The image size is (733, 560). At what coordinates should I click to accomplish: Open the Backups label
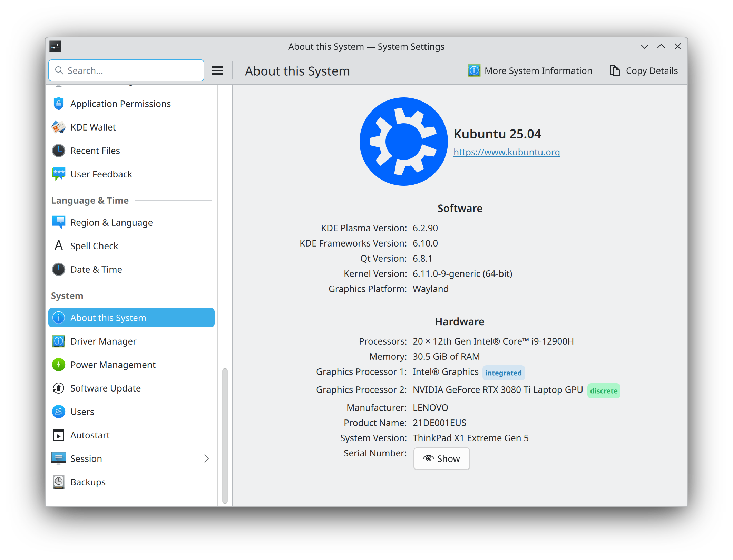pyautogui.click(x=88, y=482)
